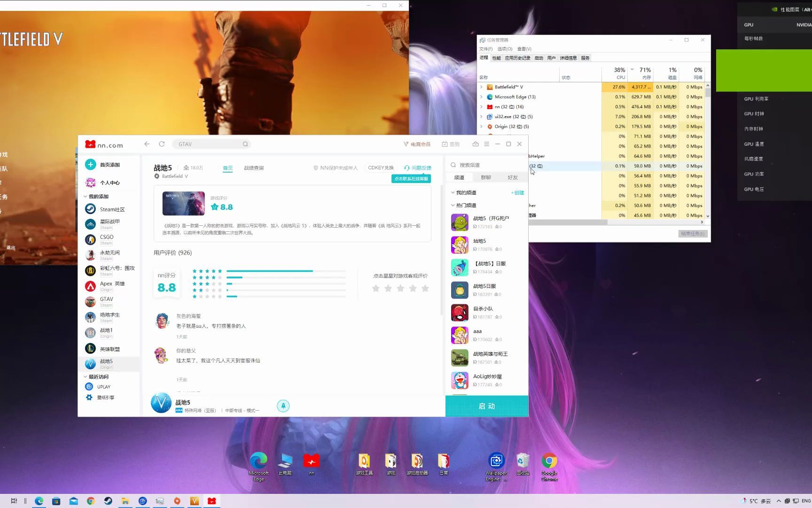This screenshot has height=508, width=812.
Task: Click 电竞会员 link
Action: click(x=417, y=144)
